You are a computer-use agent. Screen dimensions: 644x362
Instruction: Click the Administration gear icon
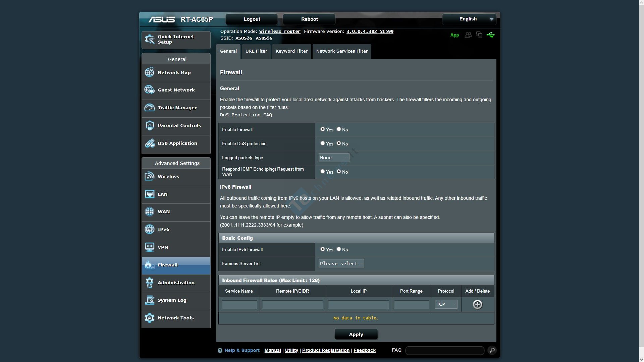[150, 283]
